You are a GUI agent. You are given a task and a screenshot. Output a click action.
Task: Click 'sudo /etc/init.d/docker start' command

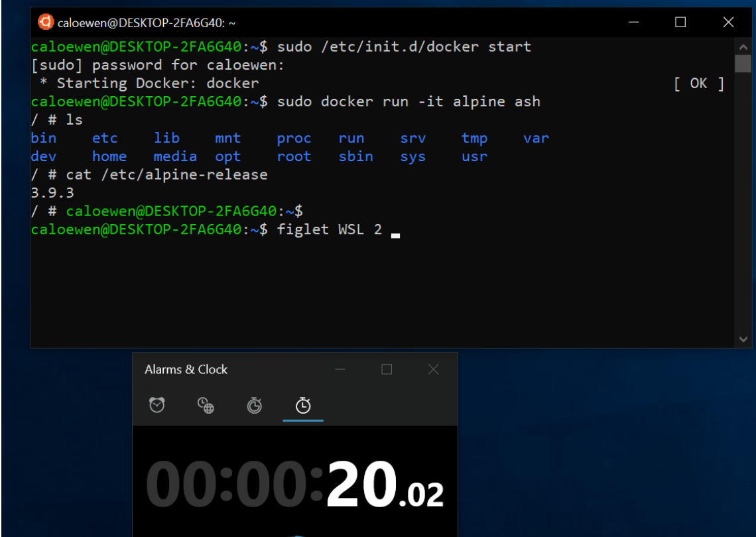(404, 47)
